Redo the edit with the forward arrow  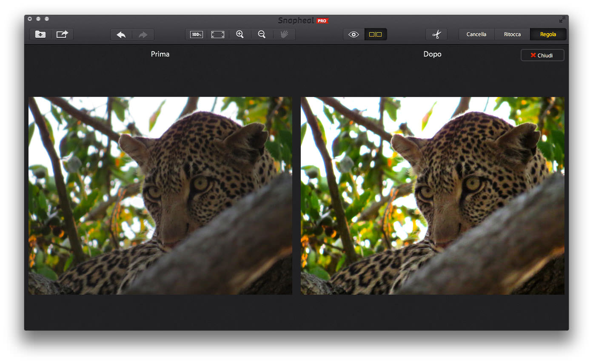[143, 35]
